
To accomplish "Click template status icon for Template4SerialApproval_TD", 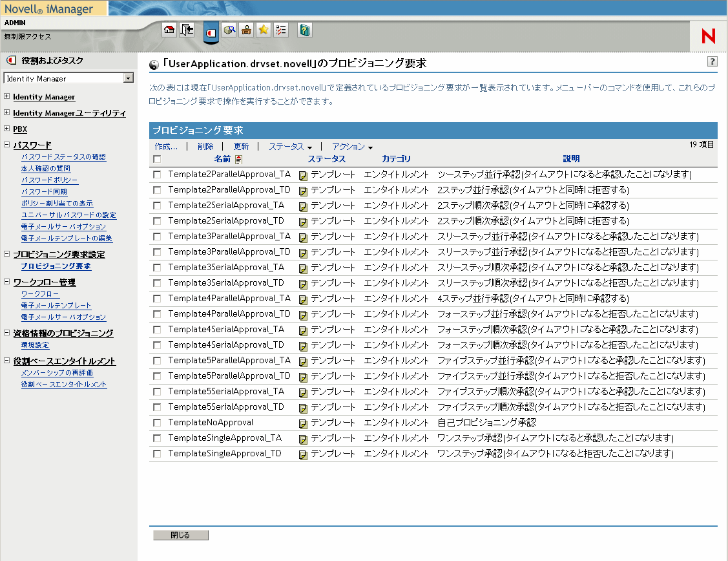I will (x=303, y=346).
